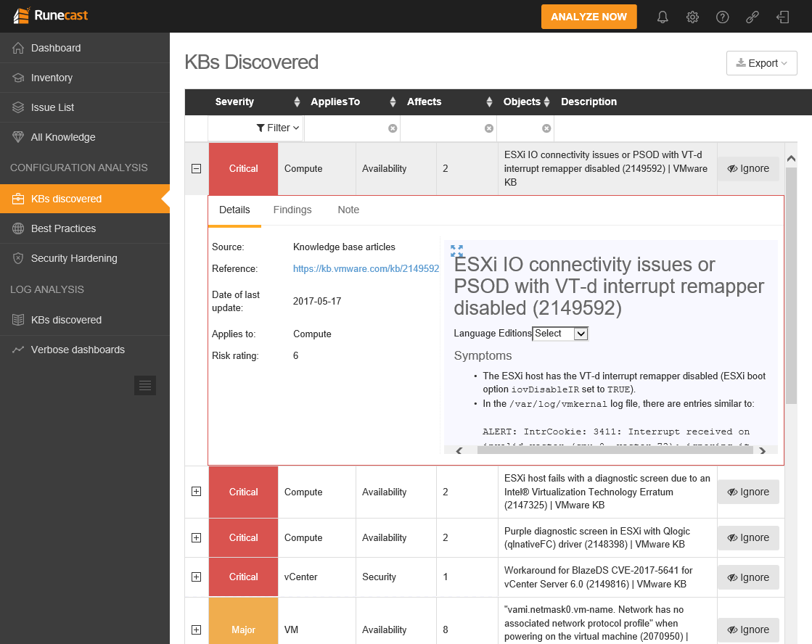Open the settings gear
The image size is (812, 644).
pyautogui.click(x=692, y=17)
